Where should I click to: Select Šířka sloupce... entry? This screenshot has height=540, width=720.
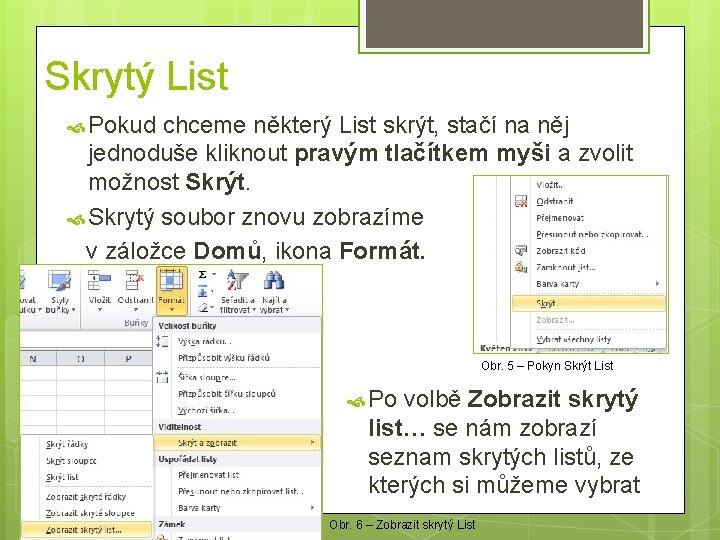207,377
